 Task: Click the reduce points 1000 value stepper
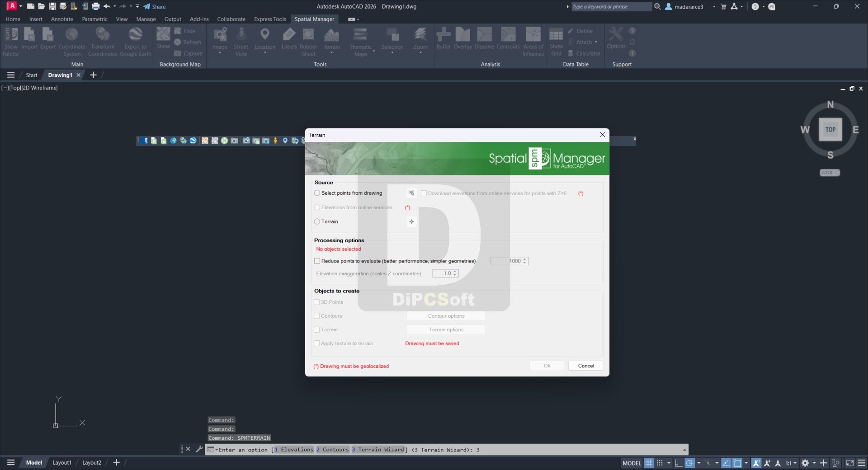point(524,261)
